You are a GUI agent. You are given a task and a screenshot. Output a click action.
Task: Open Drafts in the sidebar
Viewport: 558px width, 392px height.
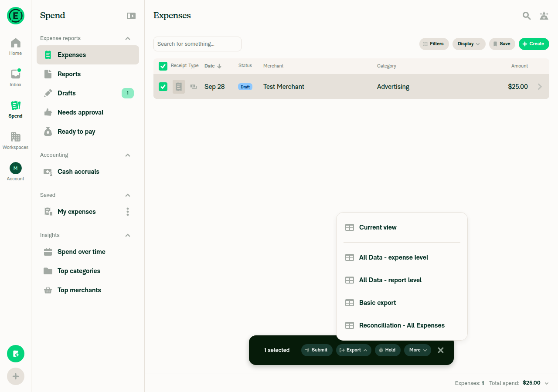pyautogui.click(x=88, y=93)
